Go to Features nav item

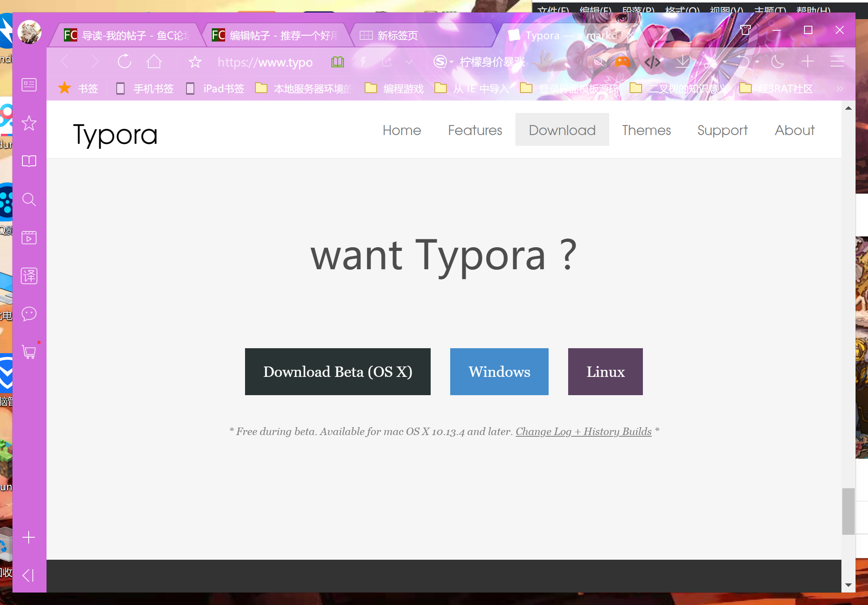pos(475,130)
